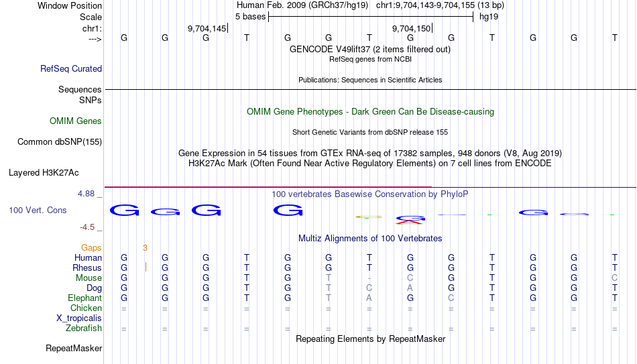Click the orange Gaps label

pyautogui.click(x=91, y=248)
